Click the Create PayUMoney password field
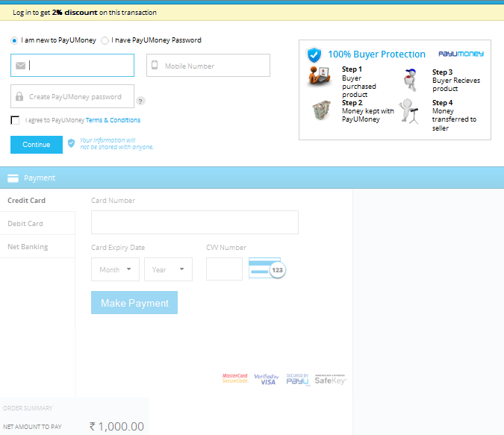The image size is (504, 435). (x=72, y=96)
